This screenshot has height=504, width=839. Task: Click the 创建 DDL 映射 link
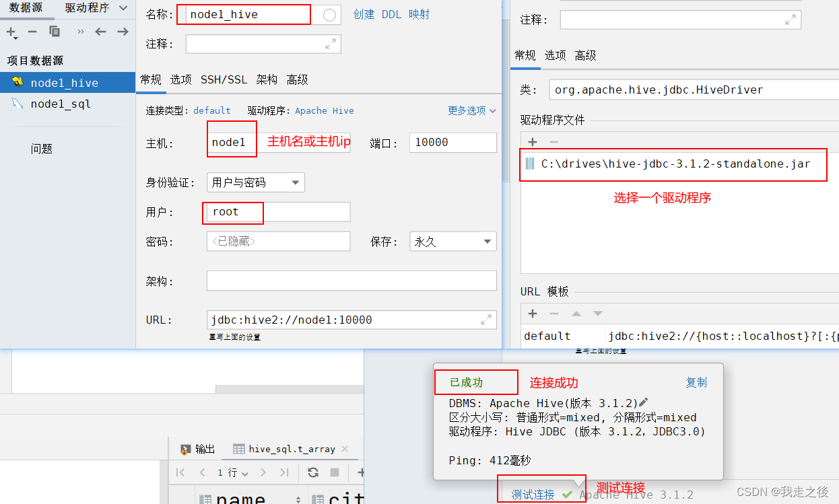[391, 14]
